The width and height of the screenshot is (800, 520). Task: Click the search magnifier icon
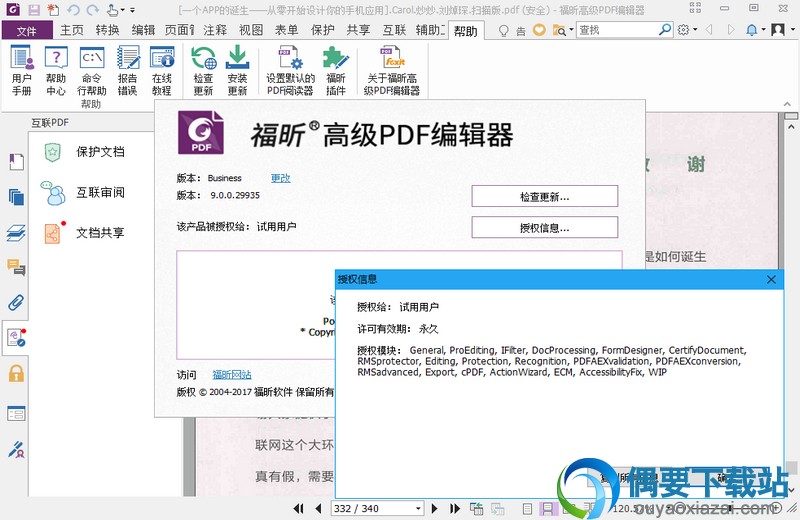665,30
